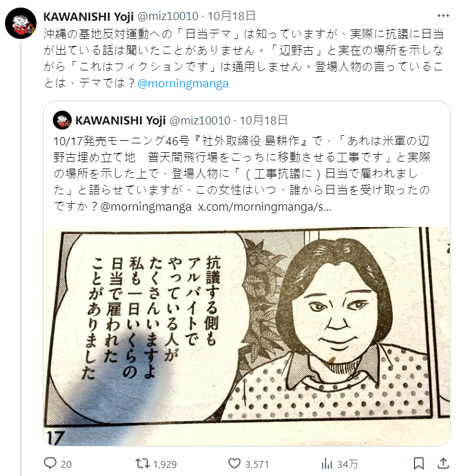Click the main tweet text starting 沖縄の基地反対運動
Viewport: 458px width, 476px height.
coord(243,58)
